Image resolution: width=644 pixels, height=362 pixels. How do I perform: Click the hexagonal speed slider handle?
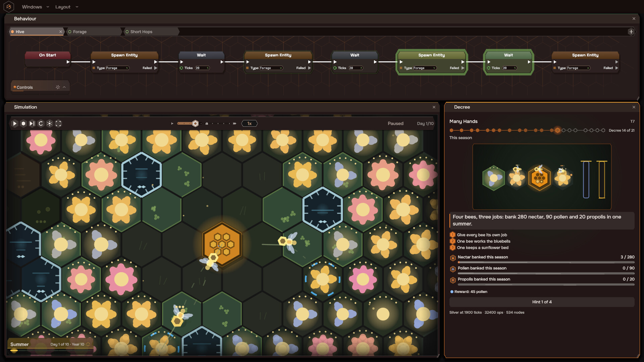(195, 124)
